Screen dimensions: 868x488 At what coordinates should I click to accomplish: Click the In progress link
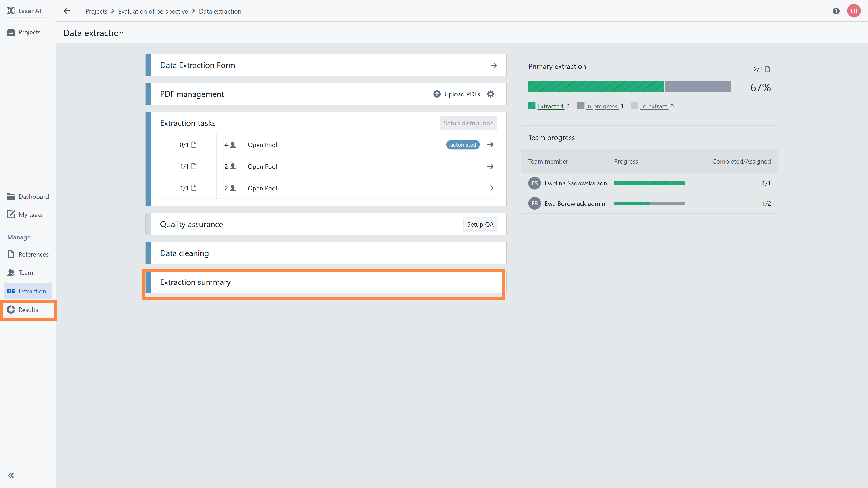tap(602, 106)
